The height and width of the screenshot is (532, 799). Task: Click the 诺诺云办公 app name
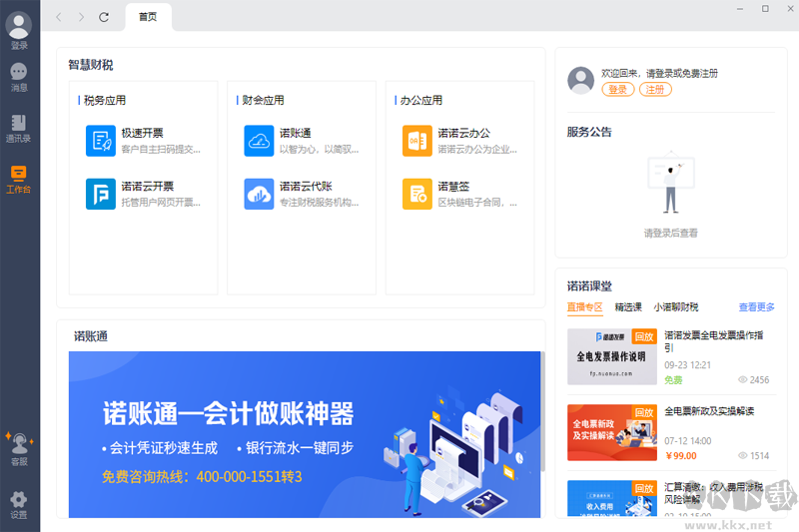463,133
